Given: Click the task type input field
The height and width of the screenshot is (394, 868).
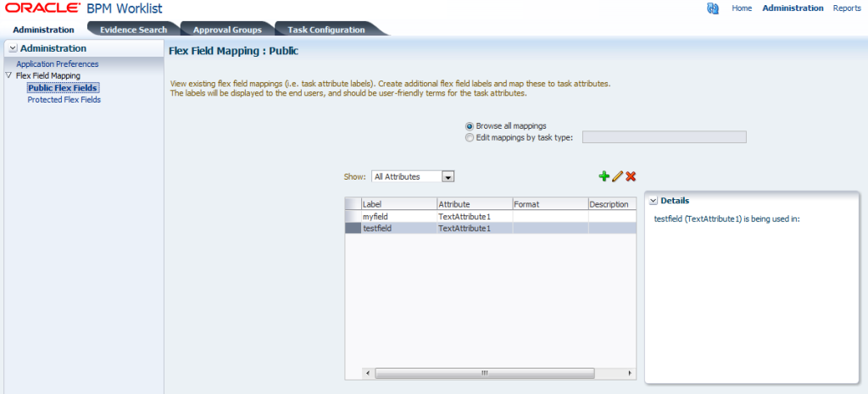Looking at the screenshot, I should (x=665, y=137).
